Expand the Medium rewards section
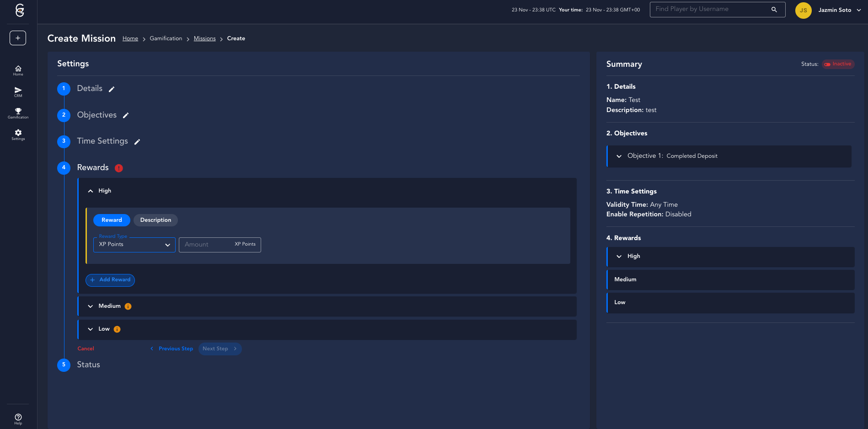The height and width of the screenshot is (429, 868). coord(91,306)
